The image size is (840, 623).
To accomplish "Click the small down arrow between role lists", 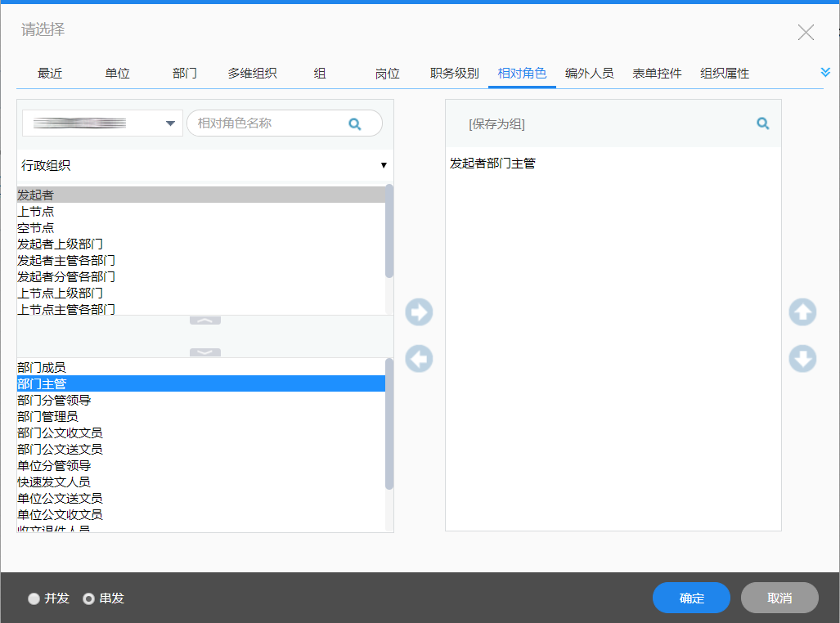I will pyautogui.click(x=204, y=352).
